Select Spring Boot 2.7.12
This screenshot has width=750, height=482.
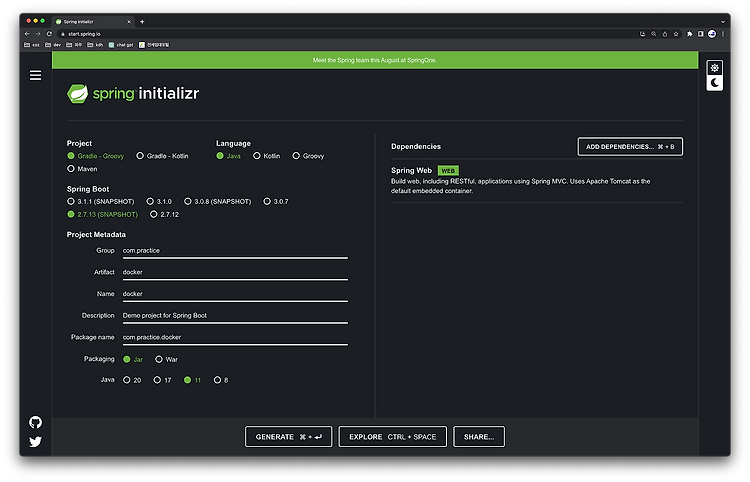point(165,214)
